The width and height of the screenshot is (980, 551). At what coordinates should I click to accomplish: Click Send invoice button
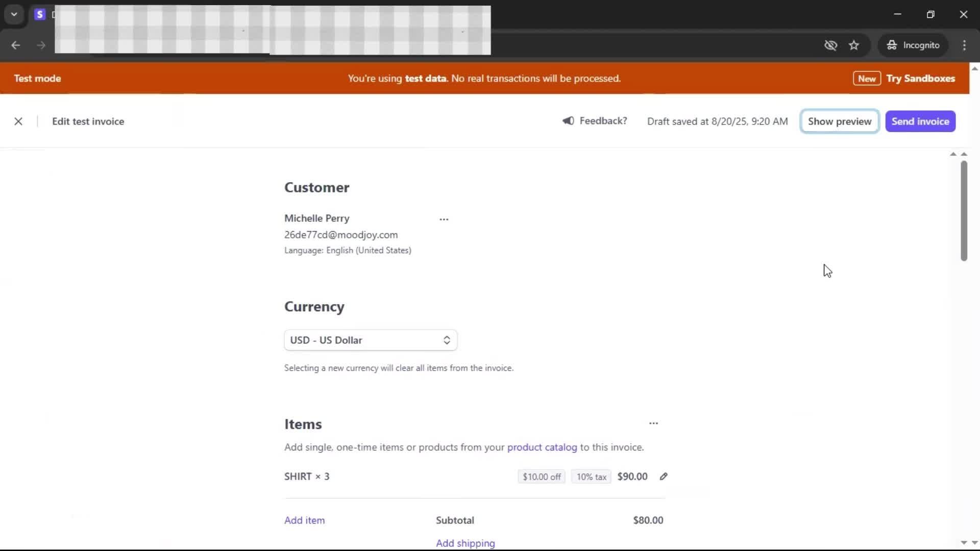920,121
